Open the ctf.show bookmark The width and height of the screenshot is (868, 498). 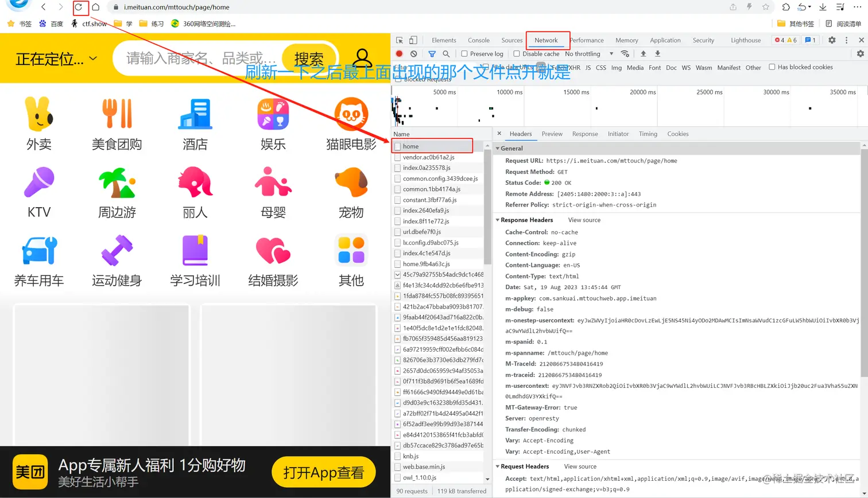[x=89, y=24]
